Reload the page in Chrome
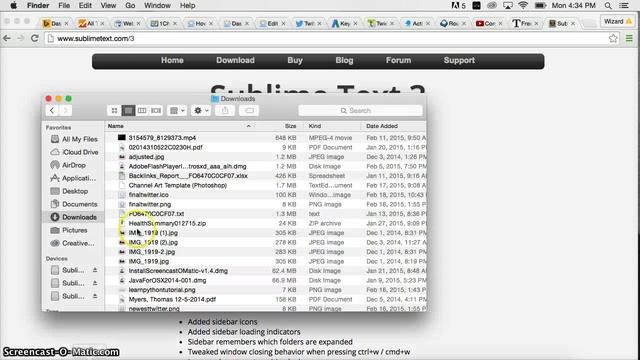 click(x=35, y=38)
